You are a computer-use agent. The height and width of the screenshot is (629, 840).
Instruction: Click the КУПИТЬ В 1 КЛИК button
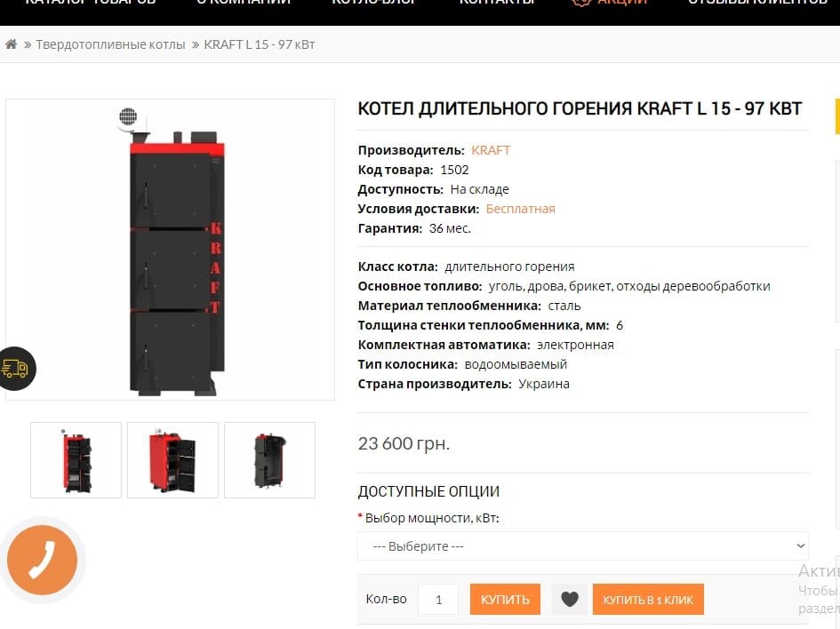tap(648, 600)
